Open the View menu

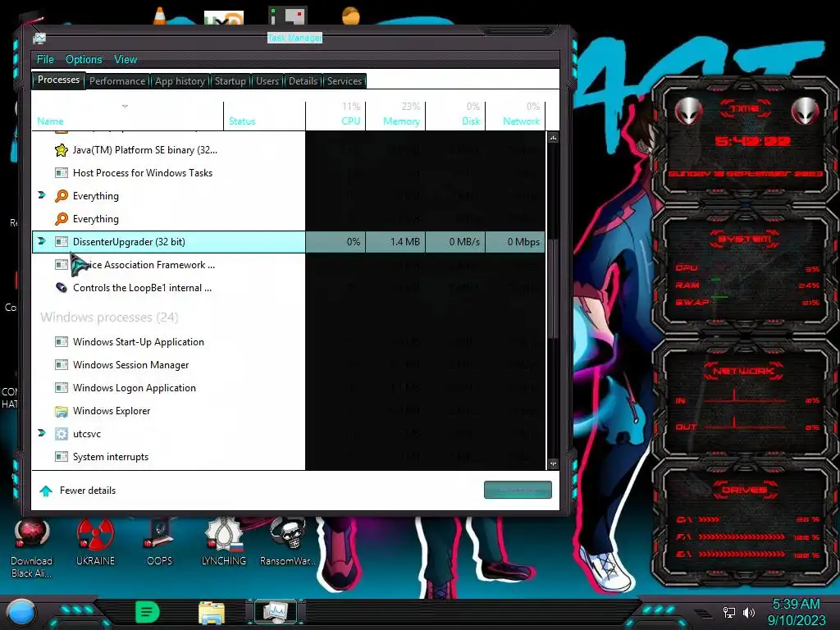point(126,59)
